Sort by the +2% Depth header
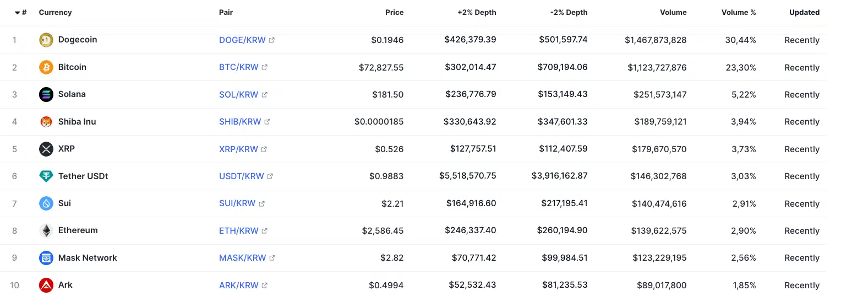868x296 pixels. [x=477, y=13]
